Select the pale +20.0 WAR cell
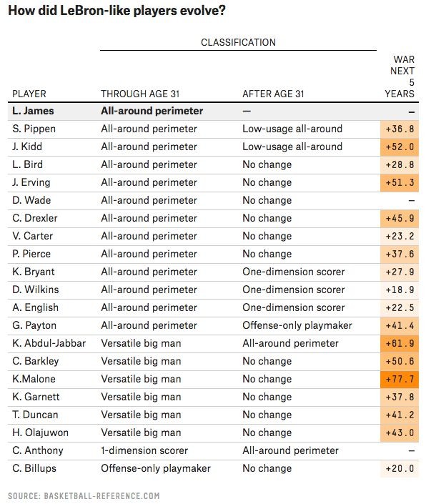 coord(399,468)
